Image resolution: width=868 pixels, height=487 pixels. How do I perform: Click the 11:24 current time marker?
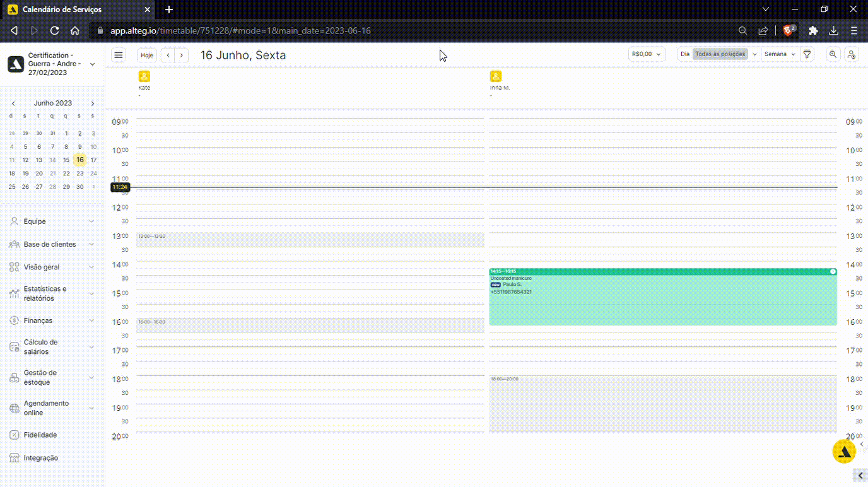120,187
